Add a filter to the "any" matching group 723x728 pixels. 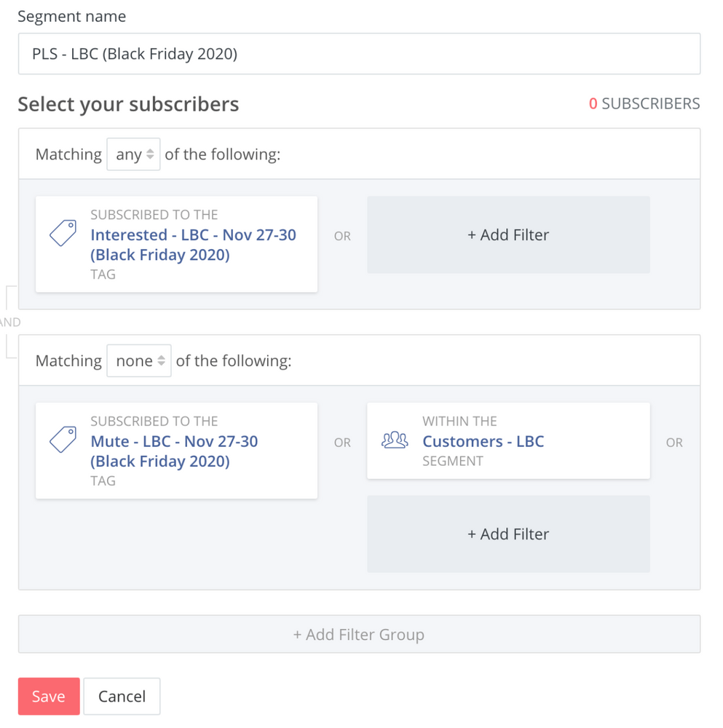508,235
